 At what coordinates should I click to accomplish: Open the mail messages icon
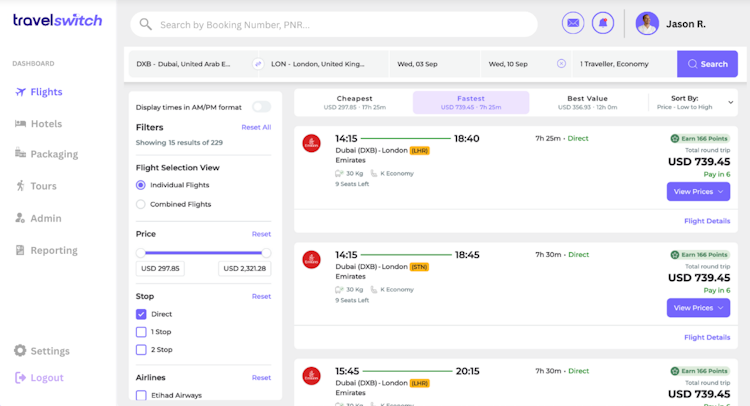tap(573, 23)
